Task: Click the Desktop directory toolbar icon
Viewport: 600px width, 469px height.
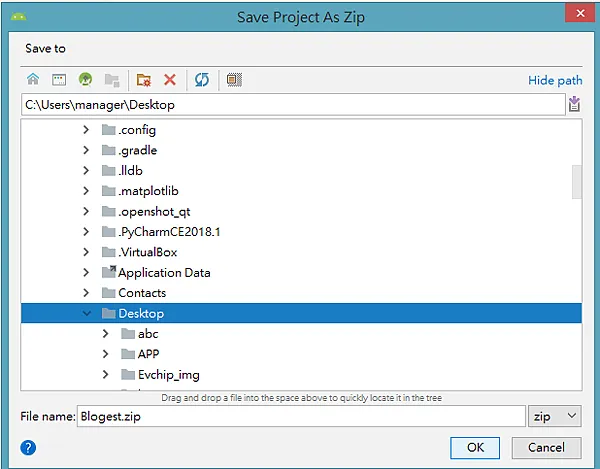Action: coord(59,79)
